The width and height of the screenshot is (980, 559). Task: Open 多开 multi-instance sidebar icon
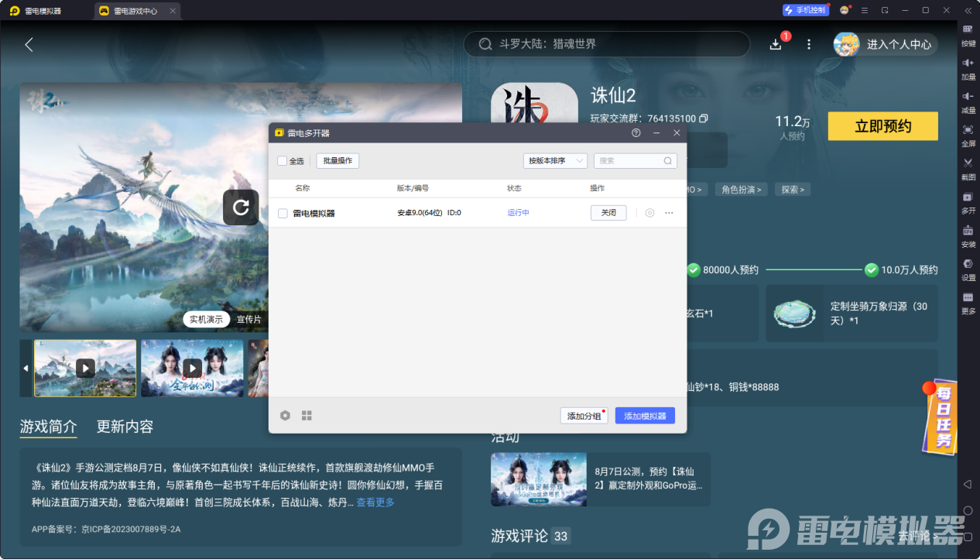pyautogui.click(x=968, y=202)
